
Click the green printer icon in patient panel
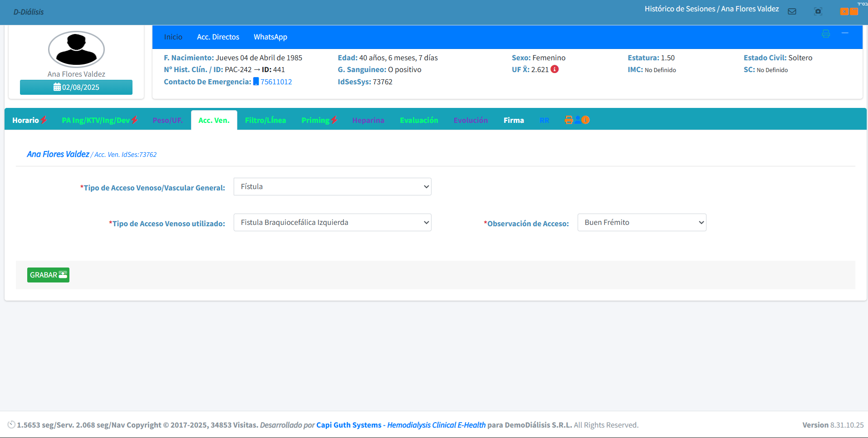(x=826, y=34)
